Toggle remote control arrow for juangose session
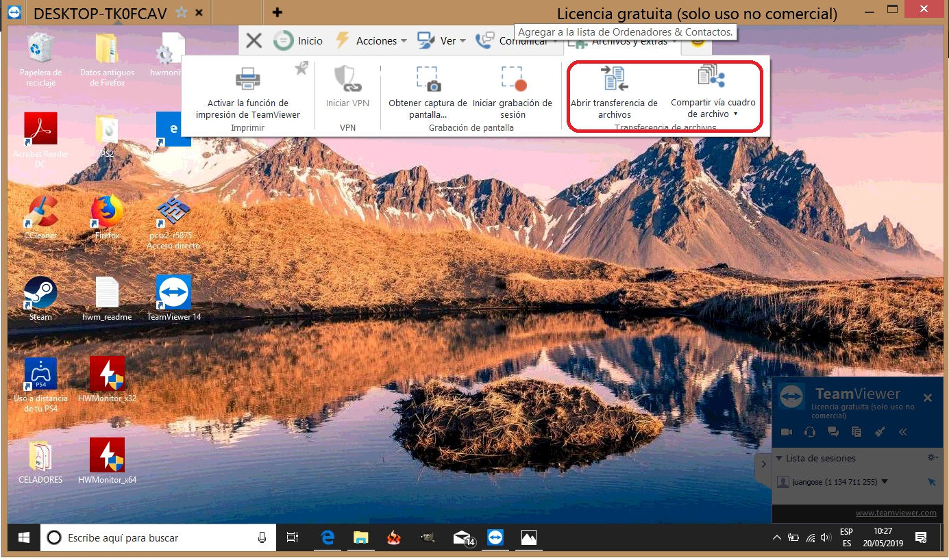Image resolution: width=949 pixels, height=560 pixels. [931, 482]
